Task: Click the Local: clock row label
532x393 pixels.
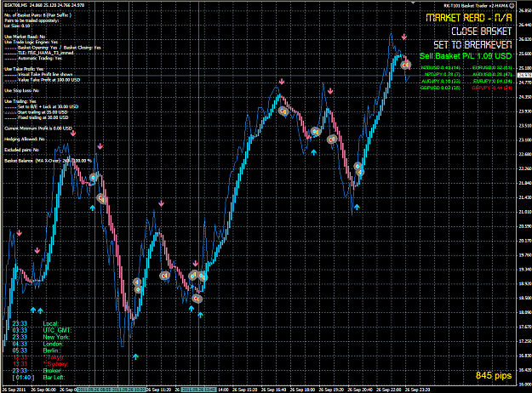Action: (50, 324)
